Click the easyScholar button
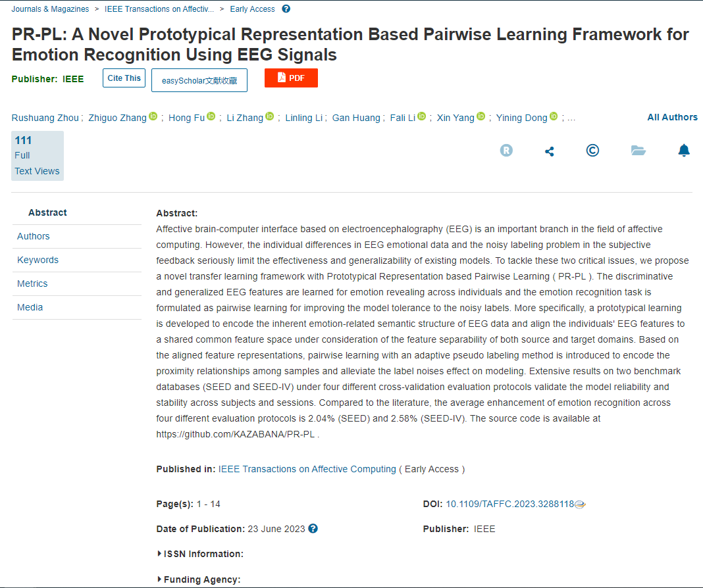 click(x=199, y=81)
